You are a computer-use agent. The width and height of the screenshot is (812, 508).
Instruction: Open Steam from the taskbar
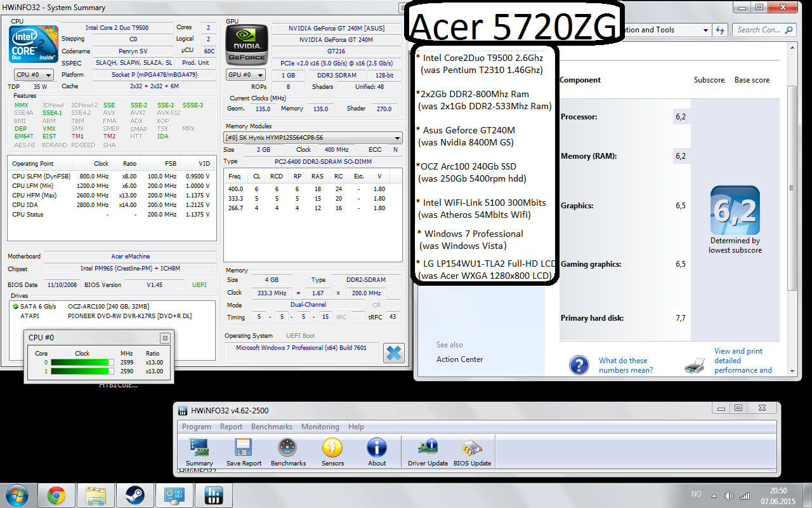point(135,495)
